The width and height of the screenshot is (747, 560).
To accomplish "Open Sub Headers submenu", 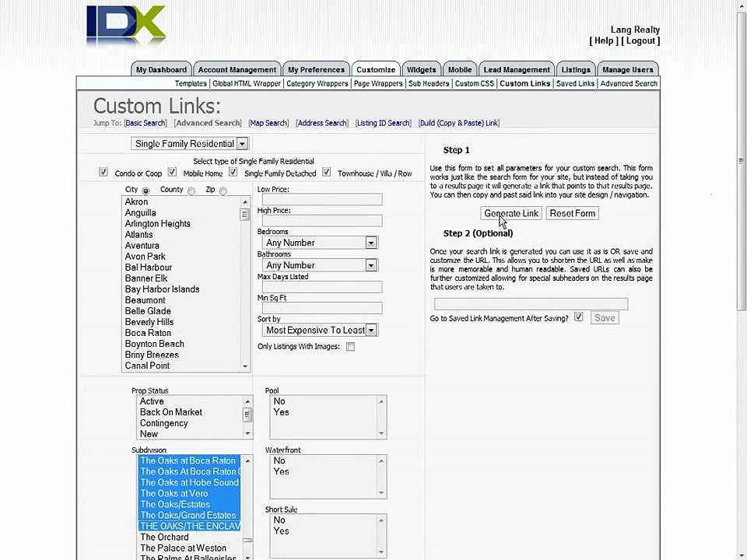I will 429,83.
